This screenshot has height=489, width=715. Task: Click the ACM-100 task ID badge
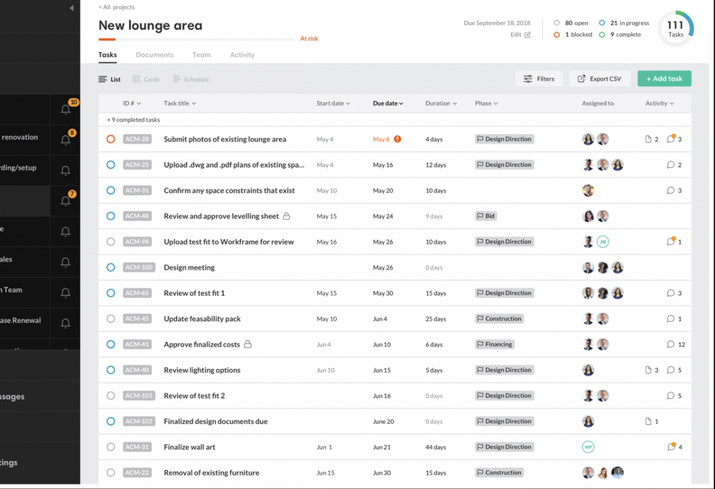point(139,267)
